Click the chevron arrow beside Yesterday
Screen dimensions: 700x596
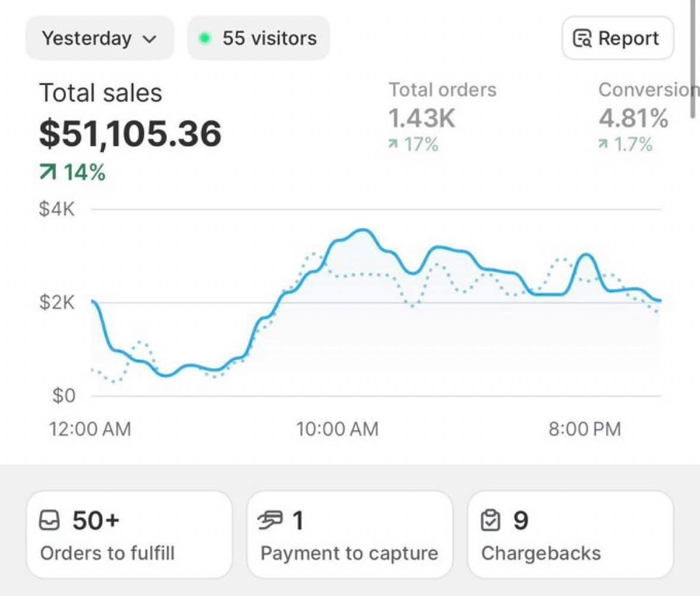point(150,40)
